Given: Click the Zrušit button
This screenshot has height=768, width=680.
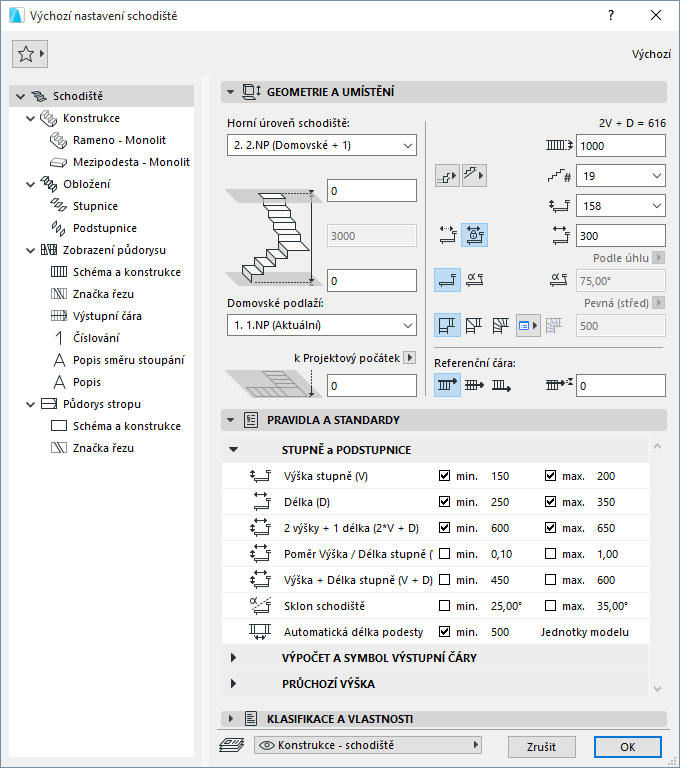Looking at the screenshot, I should [541, 746].
